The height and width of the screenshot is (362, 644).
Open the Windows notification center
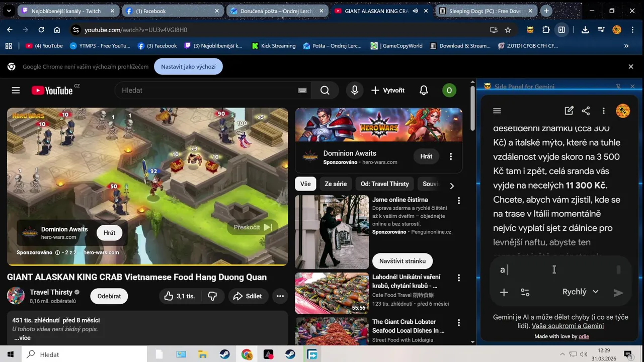coord(628,354)
